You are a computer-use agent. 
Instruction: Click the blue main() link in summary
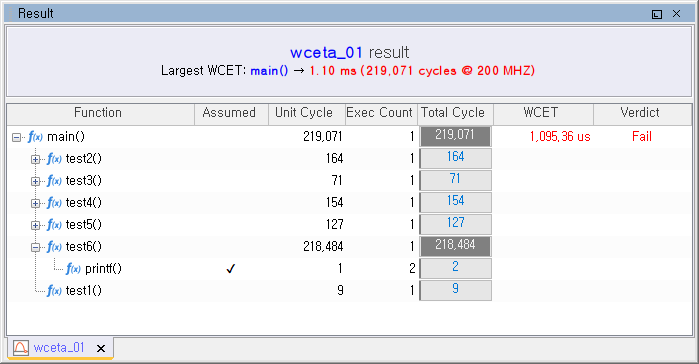[269, 71]
